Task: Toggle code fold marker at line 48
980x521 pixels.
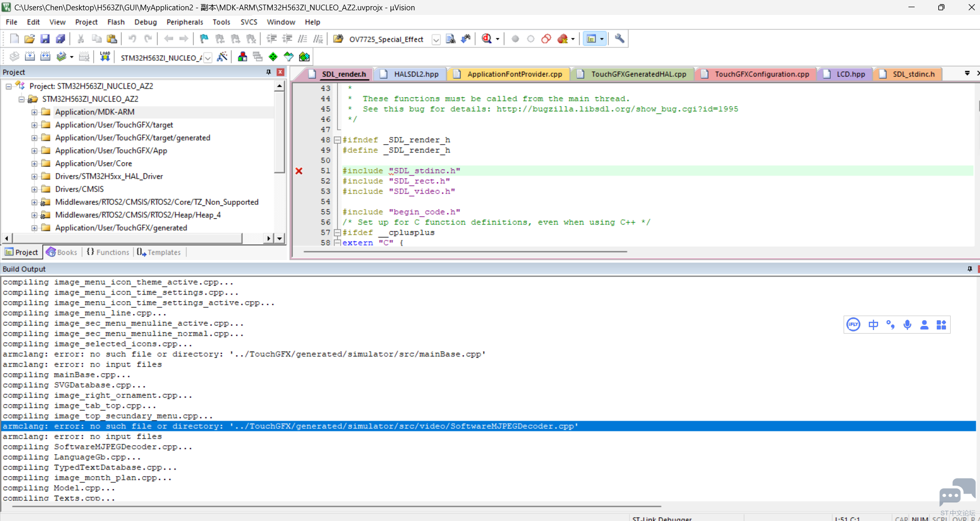Action: point(338,140)
